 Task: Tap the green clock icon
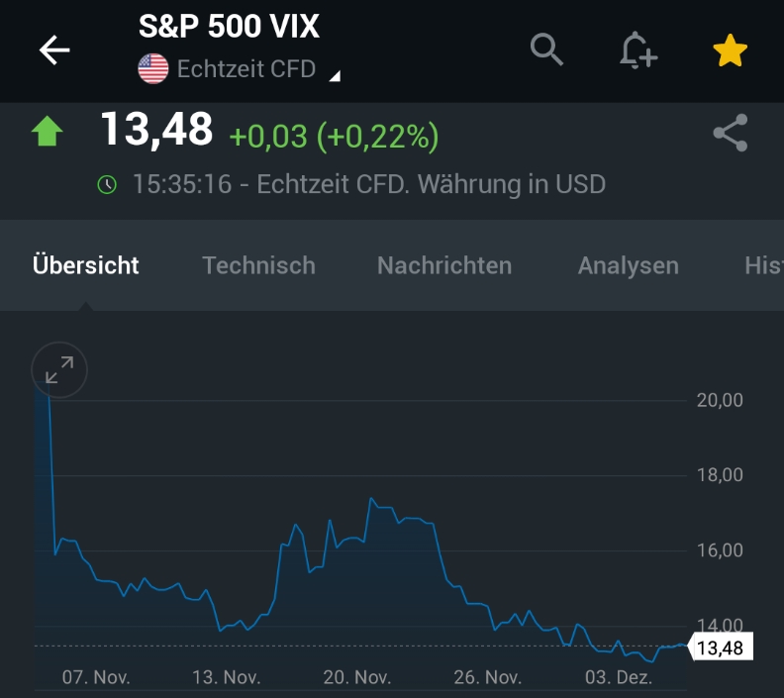107,185
